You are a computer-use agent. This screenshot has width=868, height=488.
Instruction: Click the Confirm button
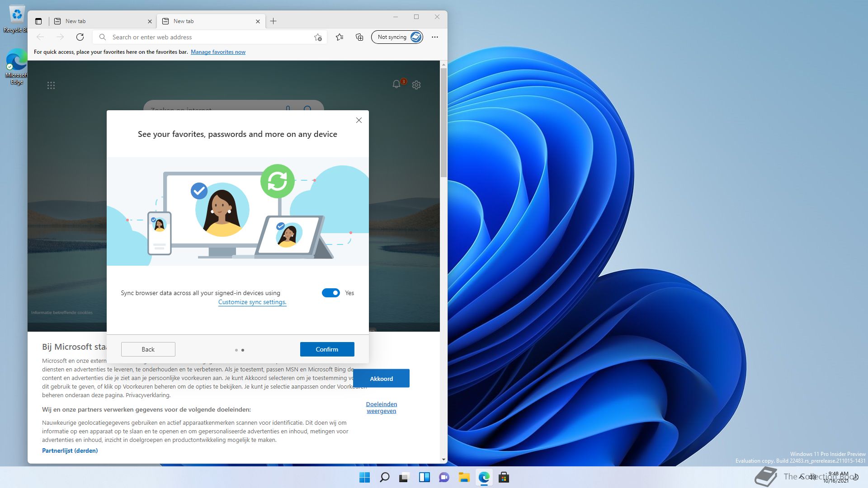[x=327, y=349]
